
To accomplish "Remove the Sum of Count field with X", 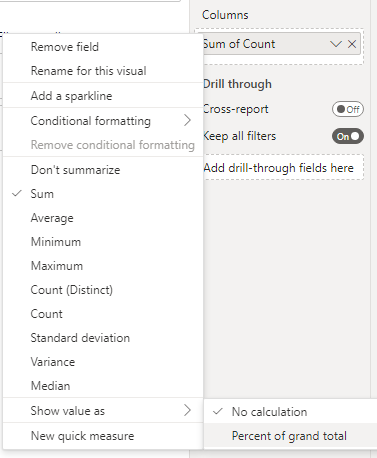I will pyautogui.click(x=352, y=44).
